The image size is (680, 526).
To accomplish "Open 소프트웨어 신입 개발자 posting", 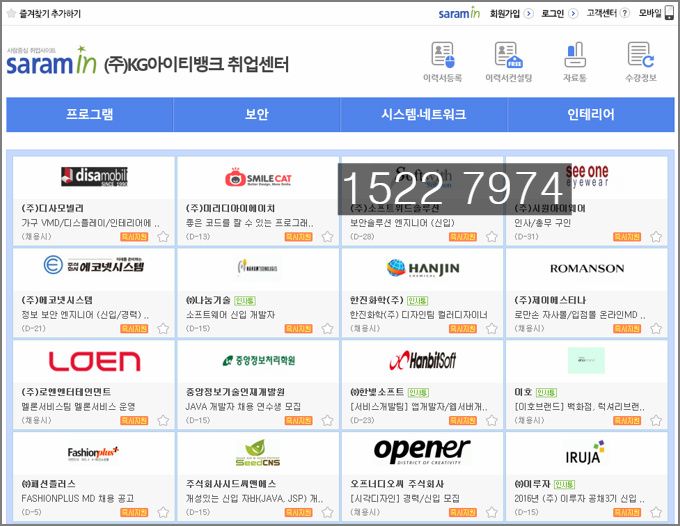I will (230, 315).
